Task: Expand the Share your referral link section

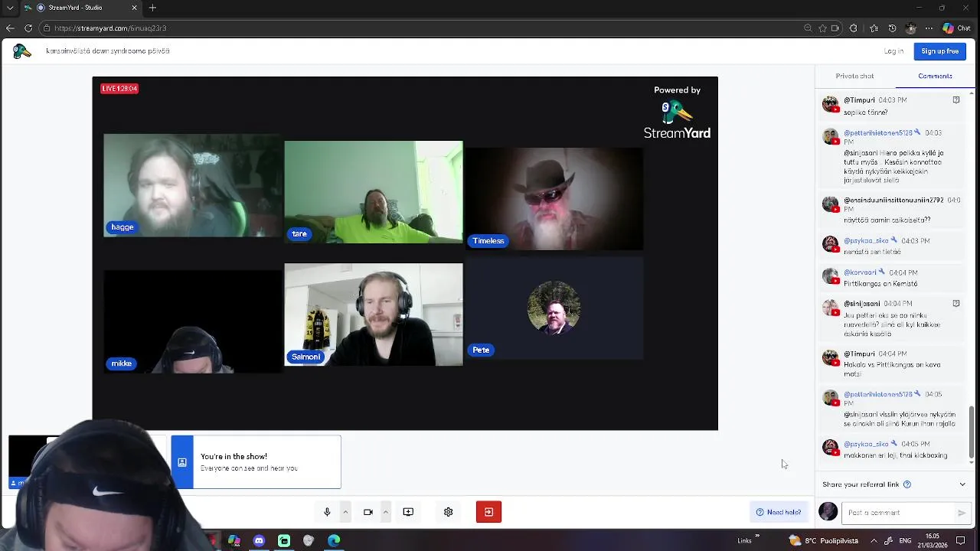Action: 962,484
